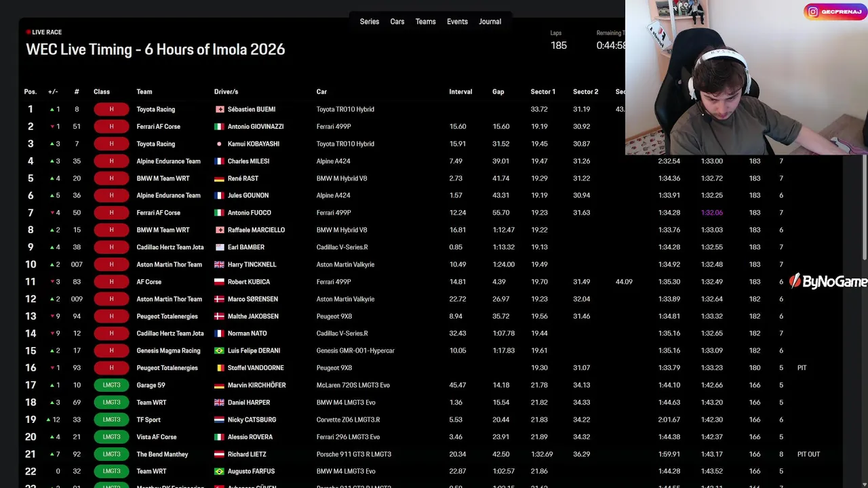
Task: Sort by the Pos. column header
Action: pos(31,91)
